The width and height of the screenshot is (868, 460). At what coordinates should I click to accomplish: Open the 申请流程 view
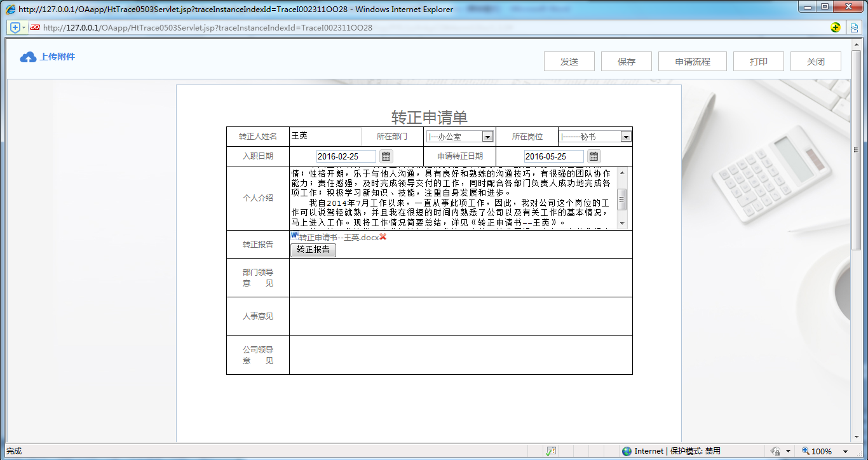(692, 62)
